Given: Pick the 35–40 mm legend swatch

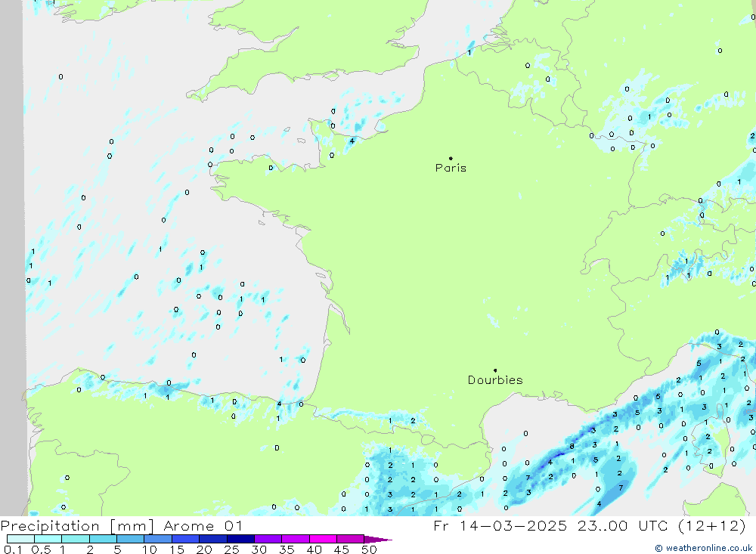Looking at the screenshot, I should (295, 539).
